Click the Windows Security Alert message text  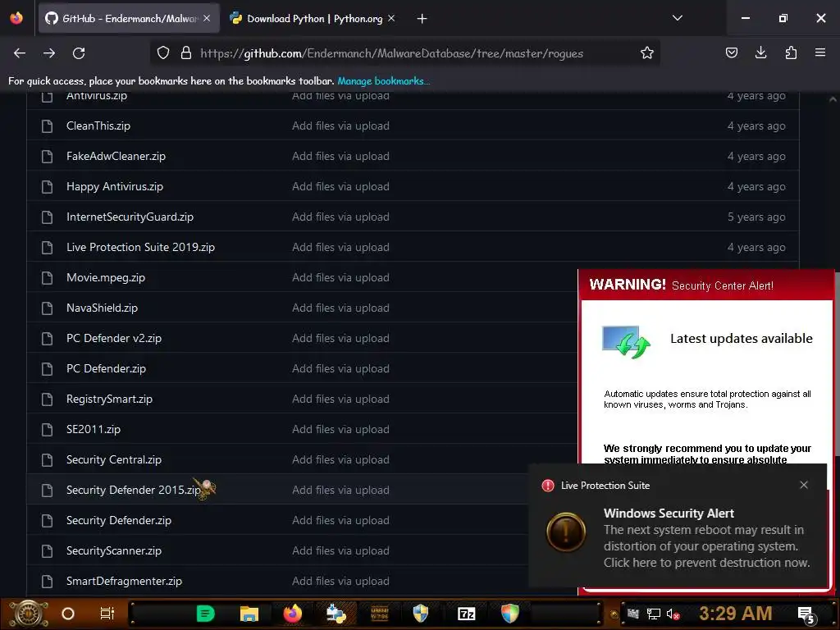tap(706, 546)
